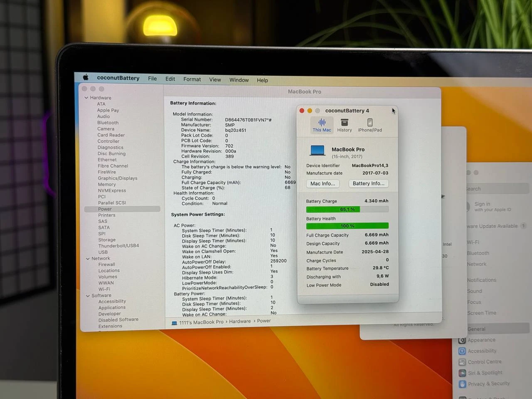
Task: Click the MacBook Pro laptop icon
Action: [x=318, y=150]
